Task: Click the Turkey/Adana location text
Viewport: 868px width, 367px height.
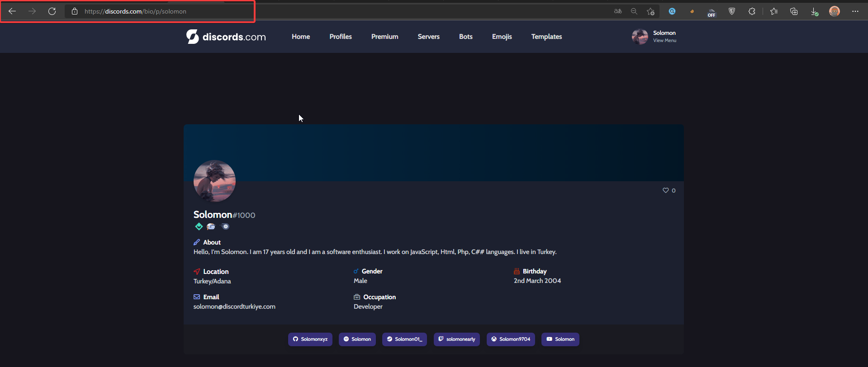Action: (212, 281)
